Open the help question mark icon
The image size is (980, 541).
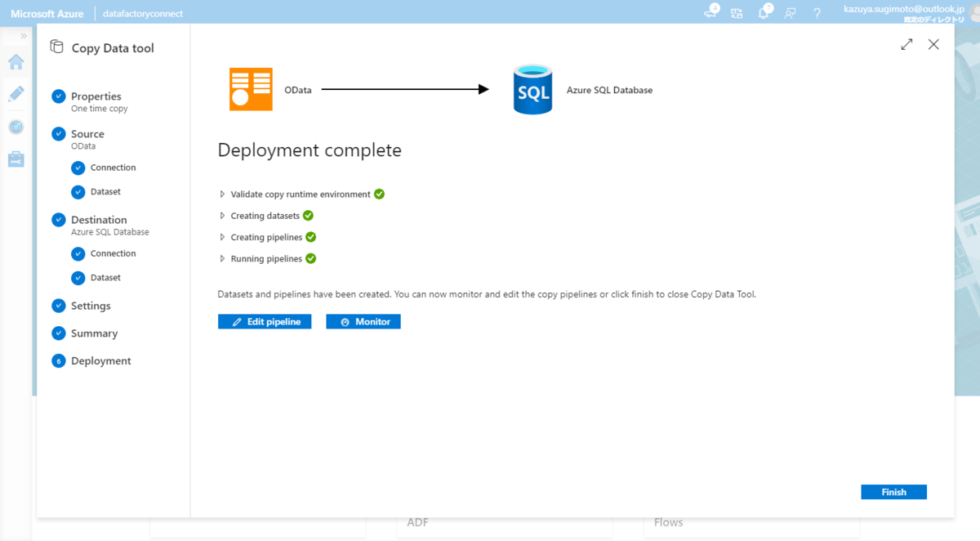[x=817, y=13]
